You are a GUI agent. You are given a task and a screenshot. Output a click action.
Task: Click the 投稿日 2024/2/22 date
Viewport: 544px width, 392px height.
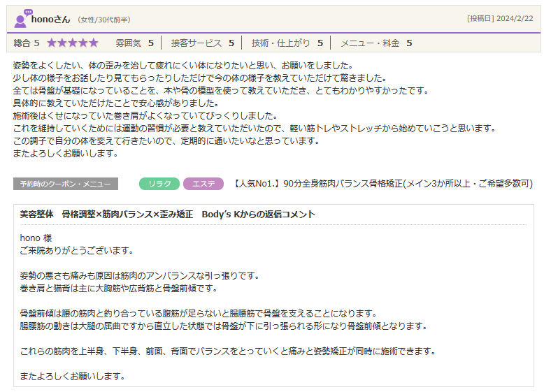[x=500, y=19]
